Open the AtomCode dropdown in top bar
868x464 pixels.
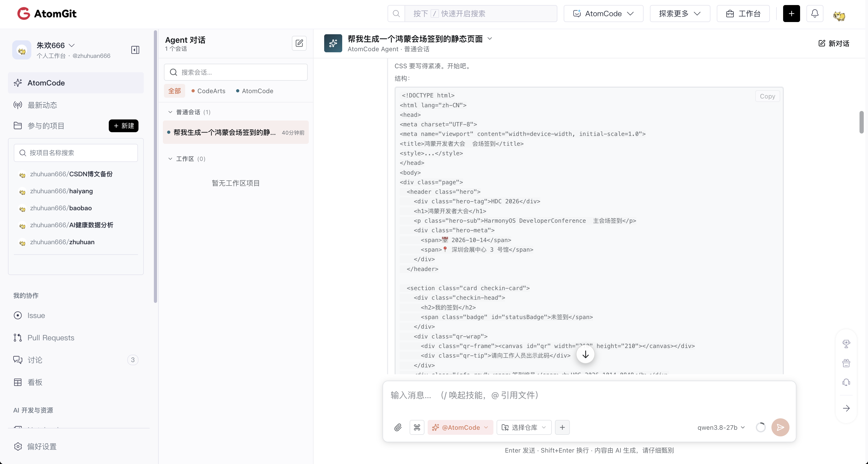pos(603,14)
